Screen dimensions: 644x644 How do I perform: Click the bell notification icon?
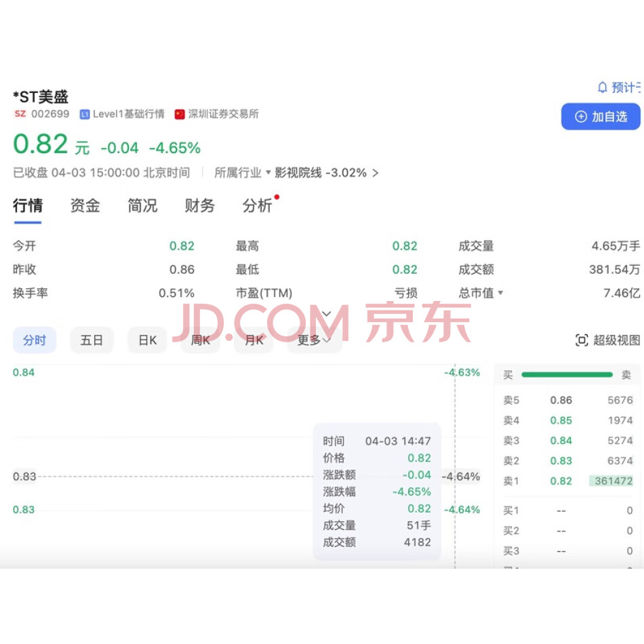pyautogui.click(x=602, y=87)
